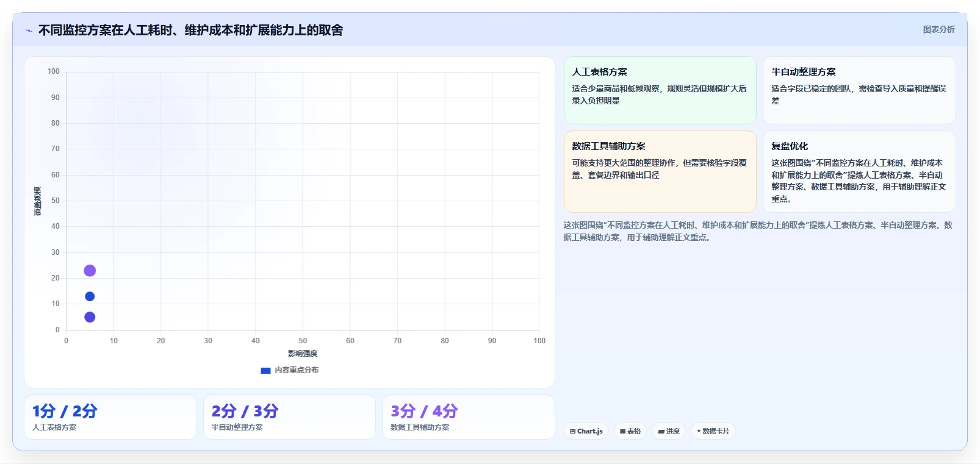Click the Chart.js tag
Screen dimensions: 980x464
click(586, 431)
